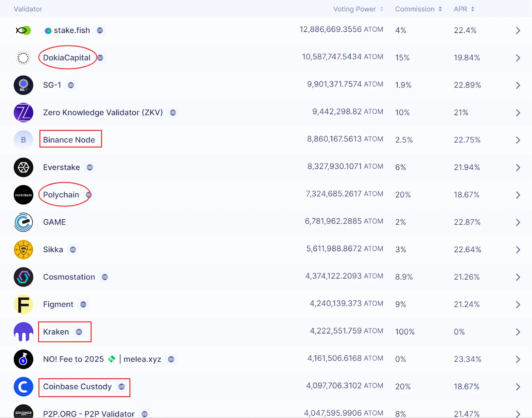This screenshot has width=532, height=418.
Task: Click voting power 4,240,139.373 ATOM
Action: click(346, 304)
